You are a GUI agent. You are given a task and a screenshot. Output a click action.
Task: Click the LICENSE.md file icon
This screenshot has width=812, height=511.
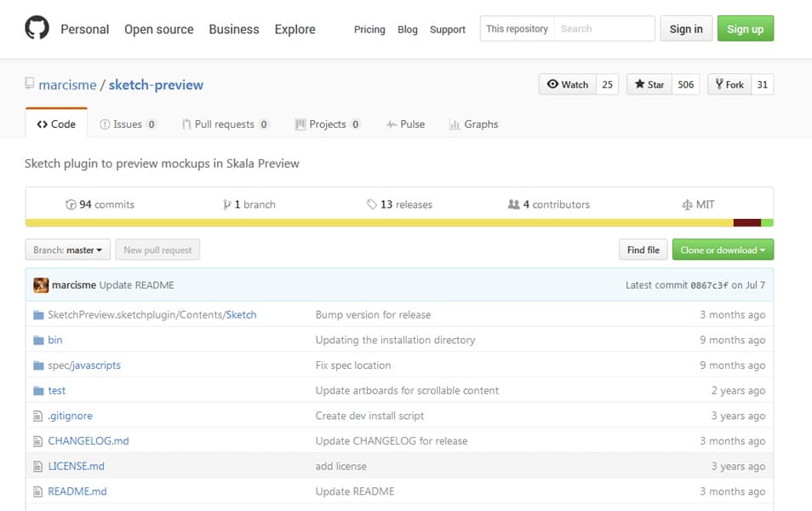click(x=37, y=467)
